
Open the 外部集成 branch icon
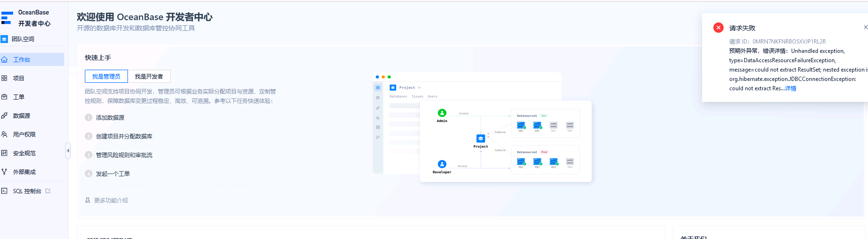pyautogui.click(x=4, y=172)
